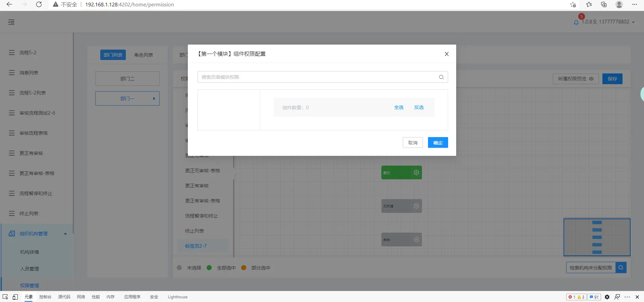Click the minimap thumbnail

tap(597, 237)
